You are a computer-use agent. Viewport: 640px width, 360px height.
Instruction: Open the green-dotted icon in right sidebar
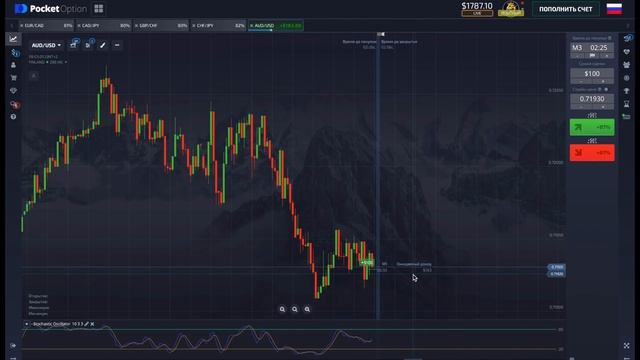coord(626,117)
